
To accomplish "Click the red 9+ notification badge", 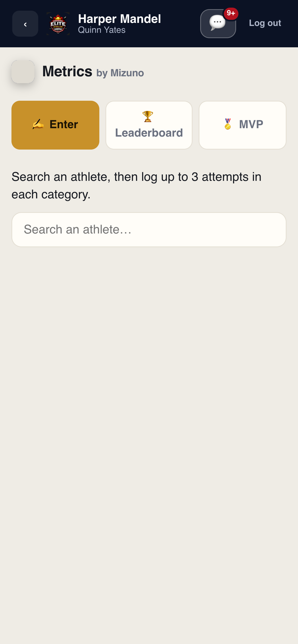I will [x=231, y=13].
